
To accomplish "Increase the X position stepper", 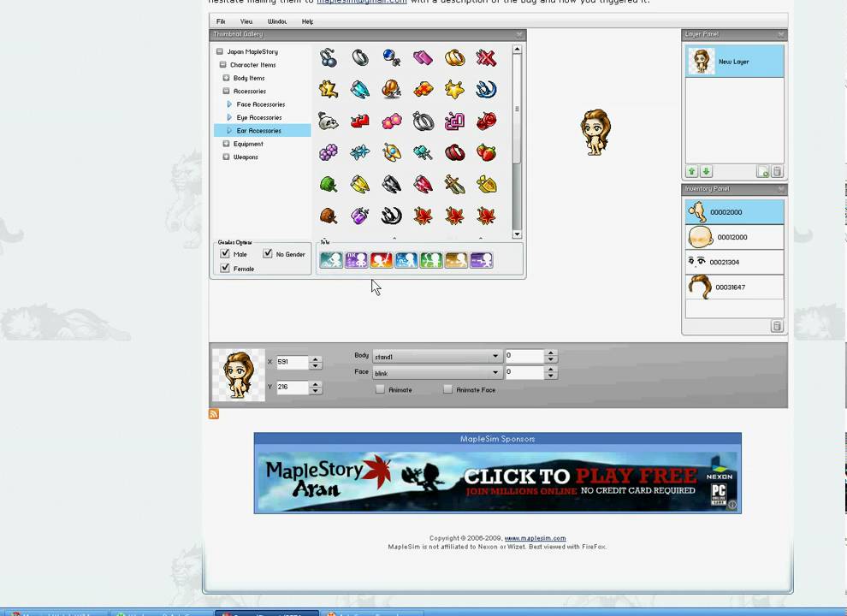I will tap(316, 358).
